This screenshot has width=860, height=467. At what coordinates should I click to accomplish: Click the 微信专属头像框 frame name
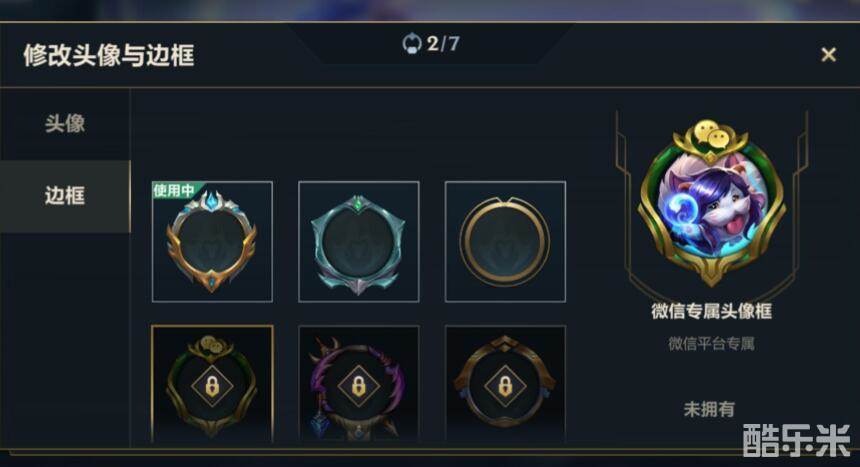(711, 311)
